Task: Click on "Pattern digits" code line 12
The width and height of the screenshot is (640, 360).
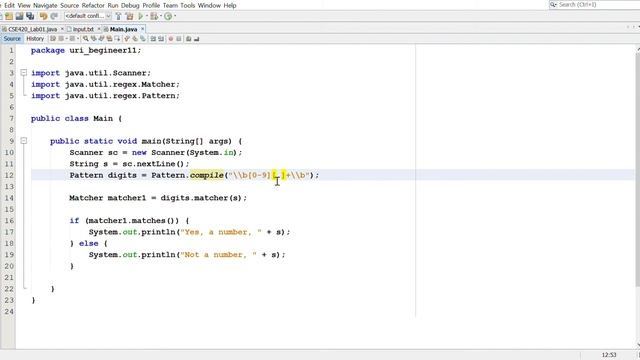Action: point(194,175)
